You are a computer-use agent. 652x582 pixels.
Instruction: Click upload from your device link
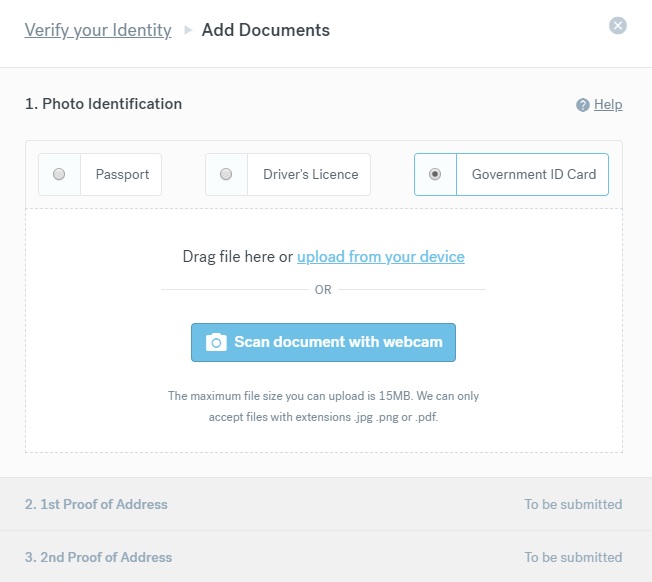(380, 256)
